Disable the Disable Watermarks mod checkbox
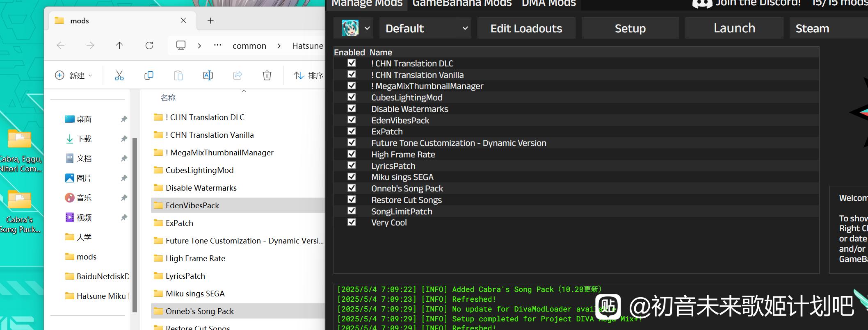Screen dimensions: 868x330 pos(352,109)
